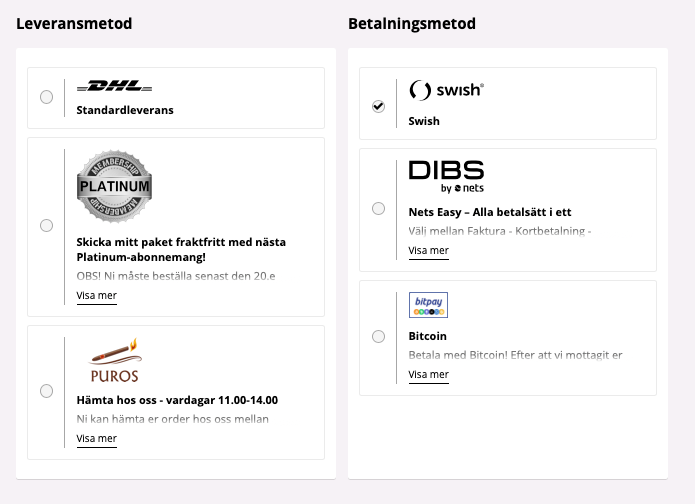695x504 pixels.
Task: Select the Platinum fraktfritt delivery radio button
Action: pos(47,225)
